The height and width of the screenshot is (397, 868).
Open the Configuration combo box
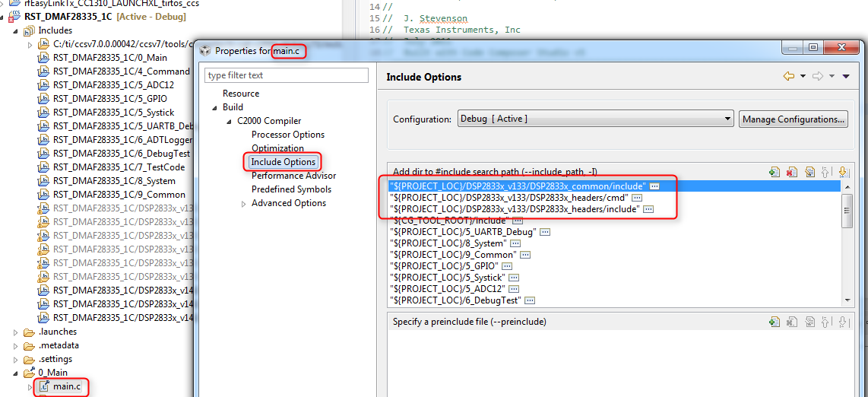596,119
